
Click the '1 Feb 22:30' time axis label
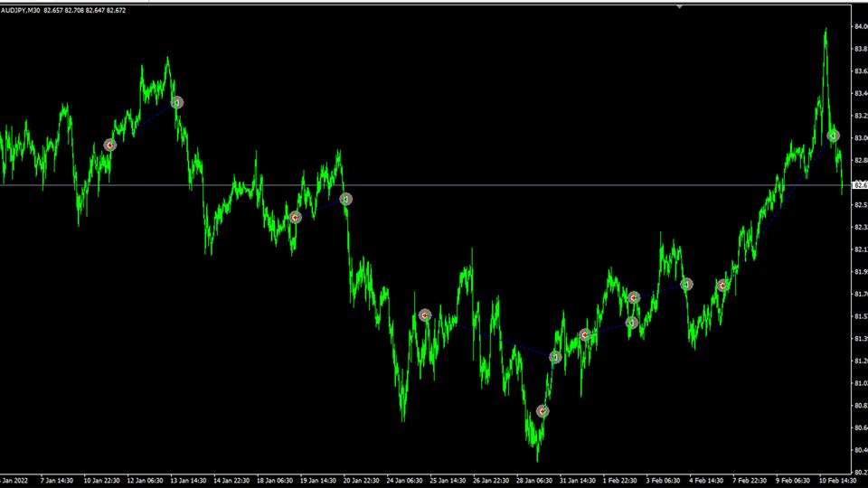(x=619, y=481)
